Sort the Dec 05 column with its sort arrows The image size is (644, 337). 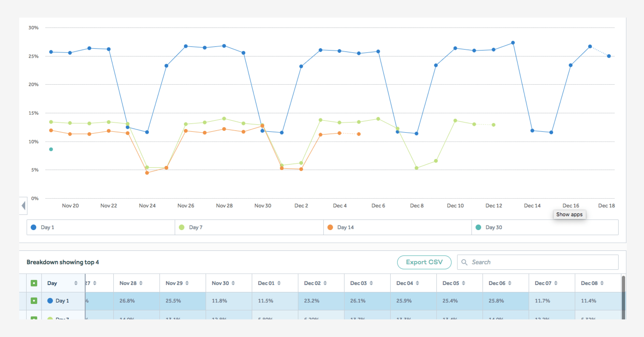click(464, 283)
